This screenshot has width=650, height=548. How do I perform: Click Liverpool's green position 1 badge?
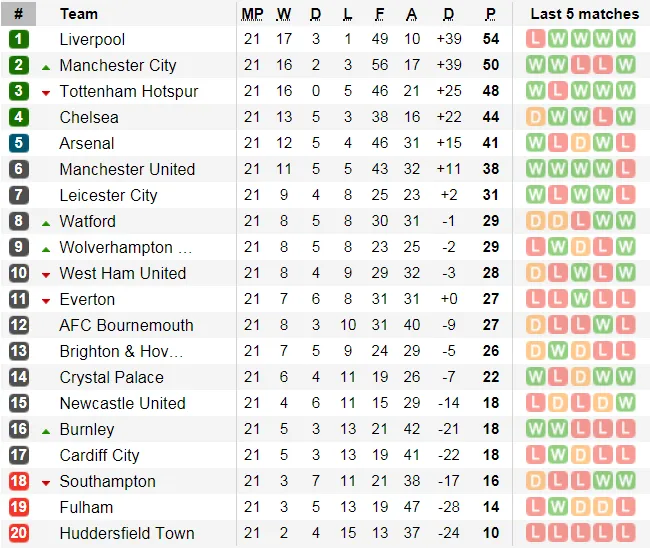coord(19,39)
